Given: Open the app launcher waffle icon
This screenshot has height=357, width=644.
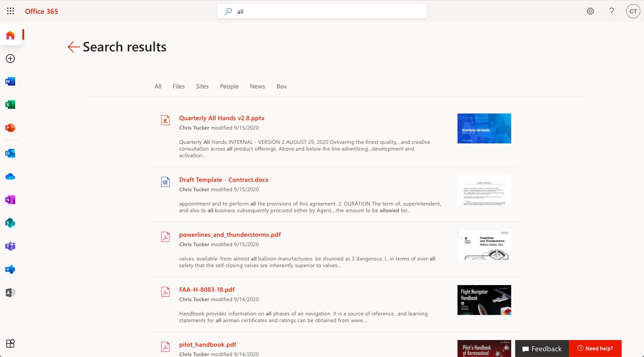Looking at the screenshot, I should pyautogui.click(x=10, y=11).
